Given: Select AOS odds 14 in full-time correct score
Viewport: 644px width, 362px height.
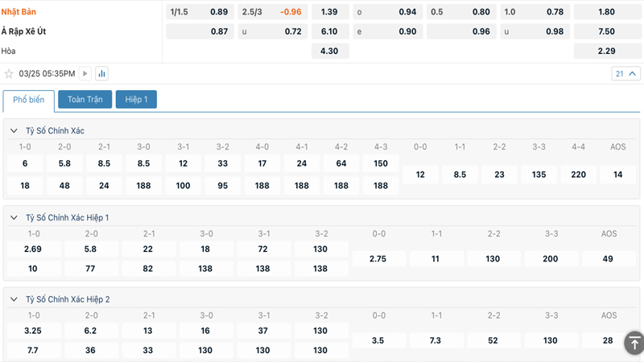Looking at the screenshot, I should 617,175.
